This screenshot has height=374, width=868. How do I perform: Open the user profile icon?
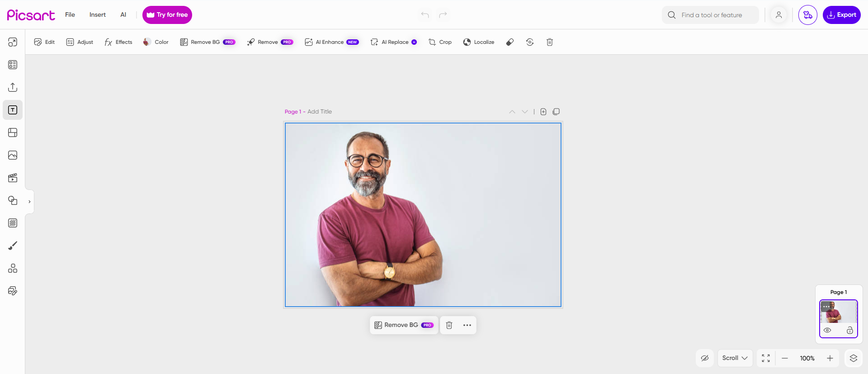pyautogui.click(x=778, y=15)
